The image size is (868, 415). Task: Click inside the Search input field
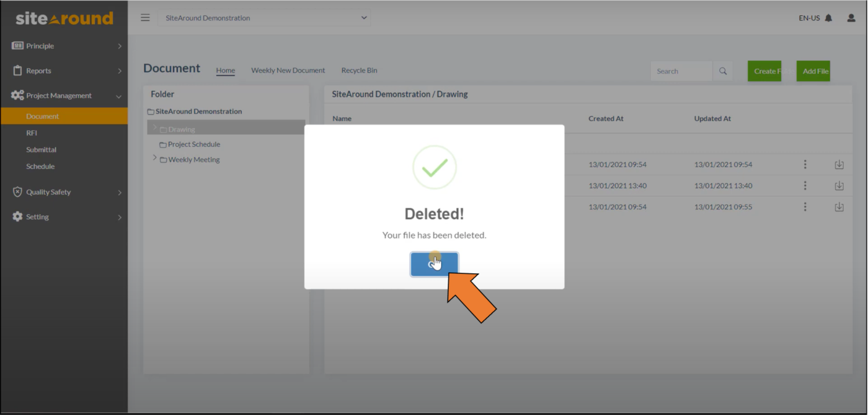[x=681, y=71]
